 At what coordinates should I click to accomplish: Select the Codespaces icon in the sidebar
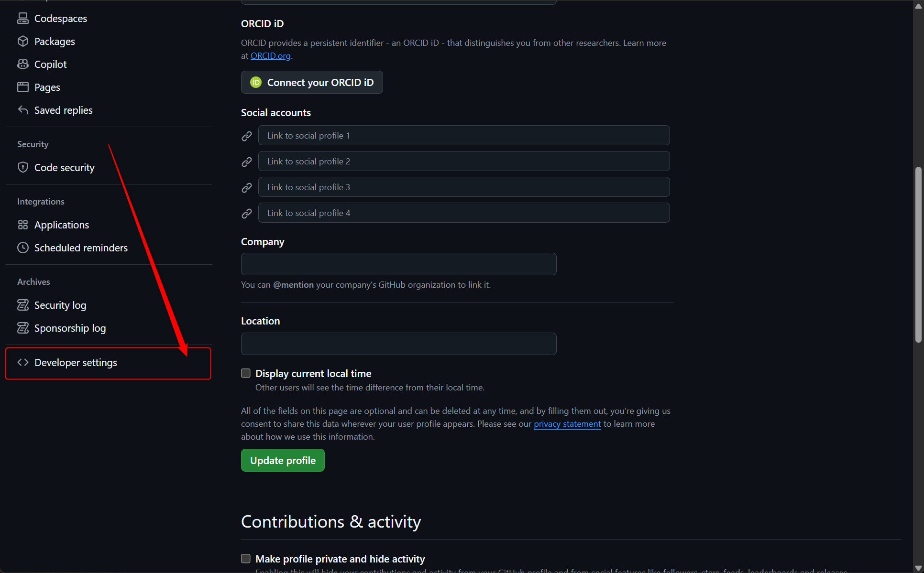[22, 18]
